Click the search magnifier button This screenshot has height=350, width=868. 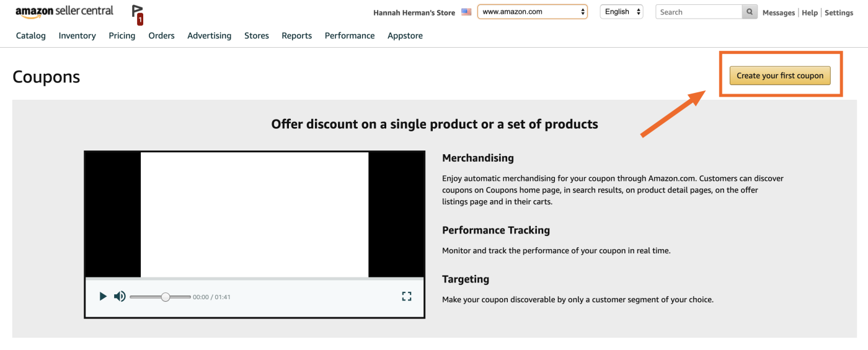(750, 12)
